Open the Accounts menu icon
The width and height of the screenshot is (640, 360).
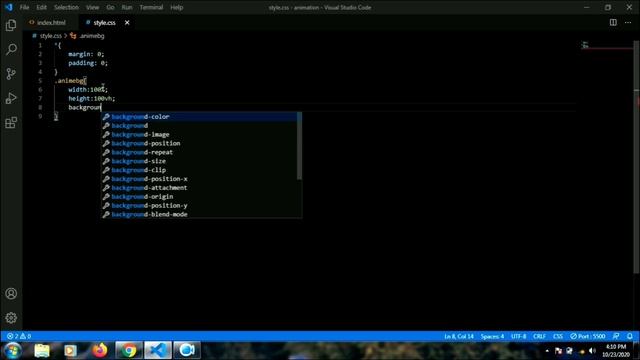11,293
